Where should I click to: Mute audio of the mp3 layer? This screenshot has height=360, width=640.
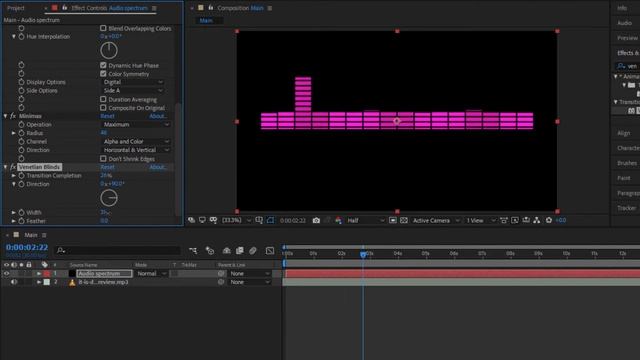click(x=14, y=282)
